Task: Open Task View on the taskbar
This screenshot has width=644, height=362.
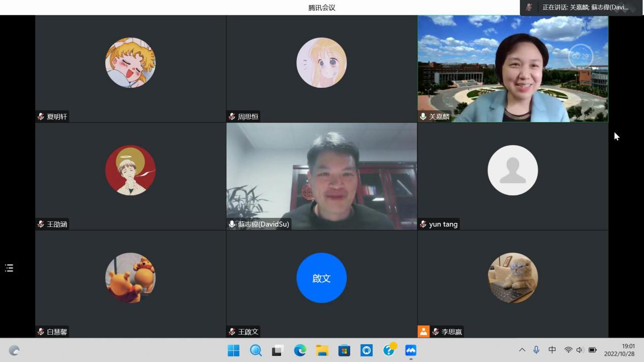Action: tap(278, 350)
